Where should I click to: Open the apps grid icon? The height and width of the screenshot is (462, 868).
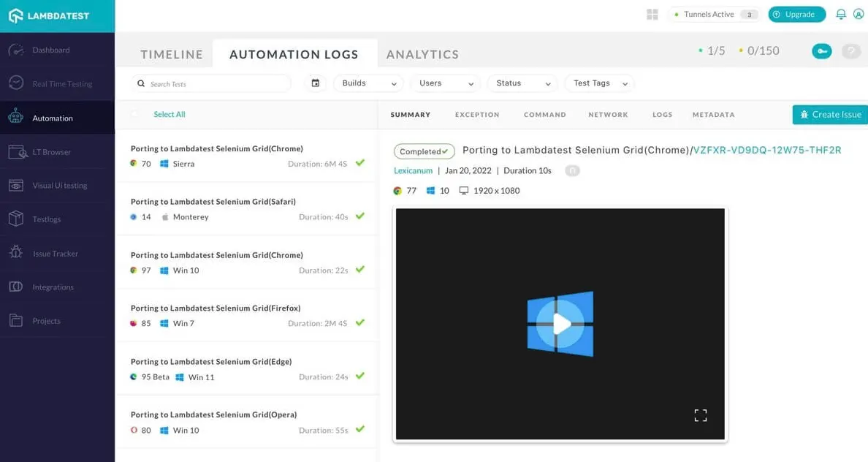point(652,15)
